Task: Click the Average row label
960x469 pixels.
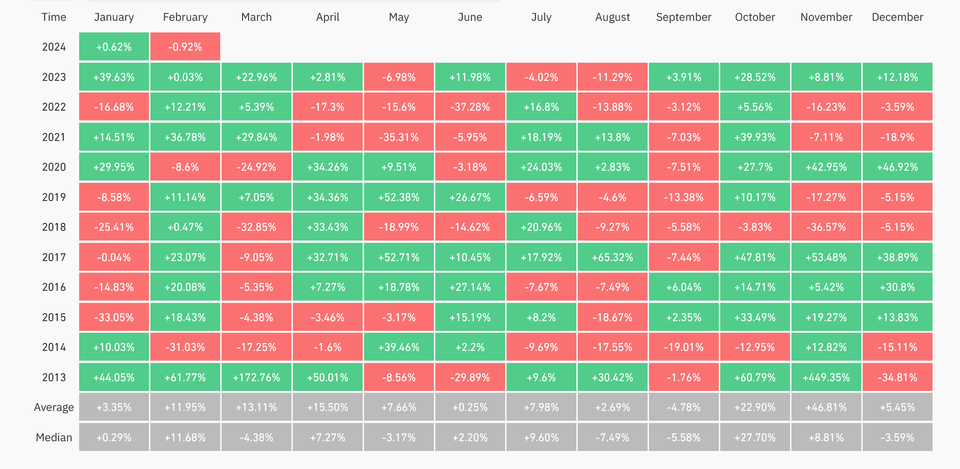Action: [x=54, y=408]
